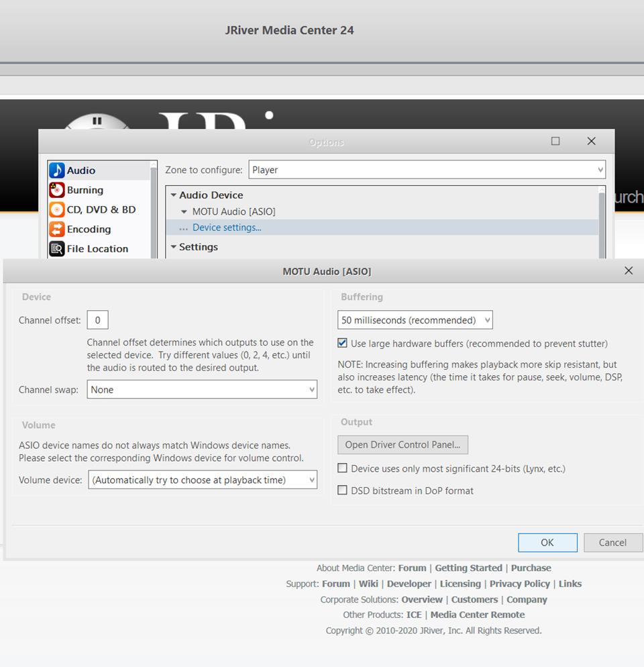The image size is (644, 667).
Task: Enable Device uses only most significant 24-bits
Action: (342, 468)
